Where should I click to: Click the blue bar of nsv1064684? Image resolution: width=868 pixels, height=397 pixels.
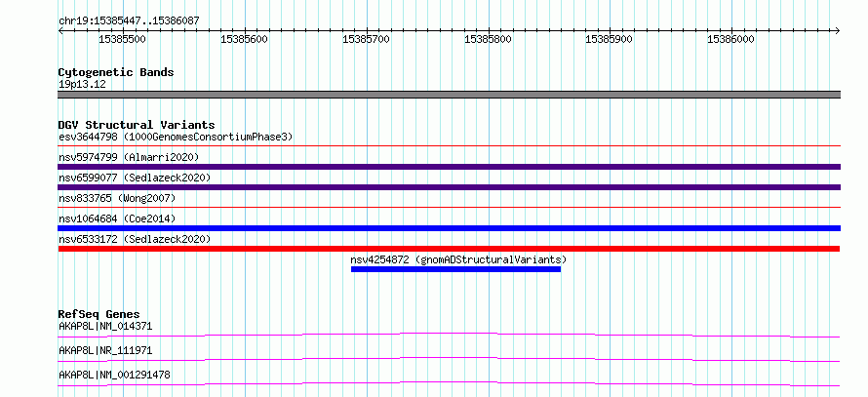[449, 228]
